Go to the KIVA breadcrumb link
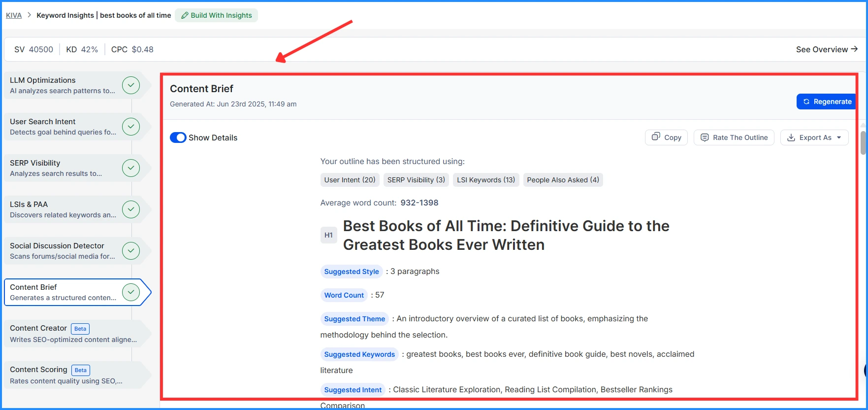The width and height of the screenshot is (868, 410). (x=14, y=15)
